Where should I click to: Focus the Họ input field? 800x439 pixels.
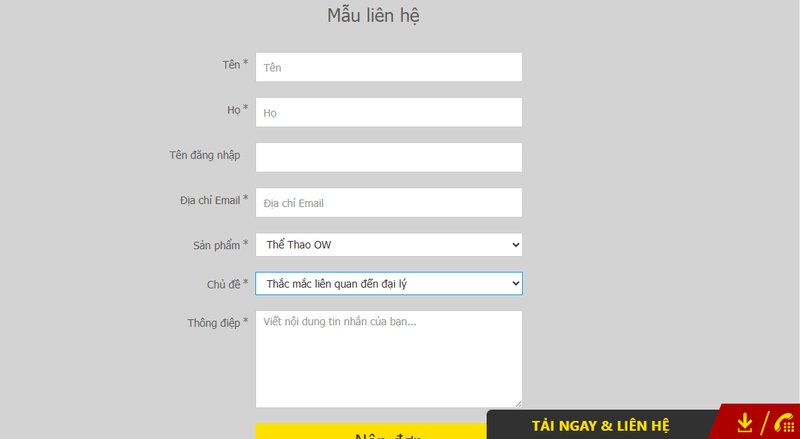coord(388,112)
